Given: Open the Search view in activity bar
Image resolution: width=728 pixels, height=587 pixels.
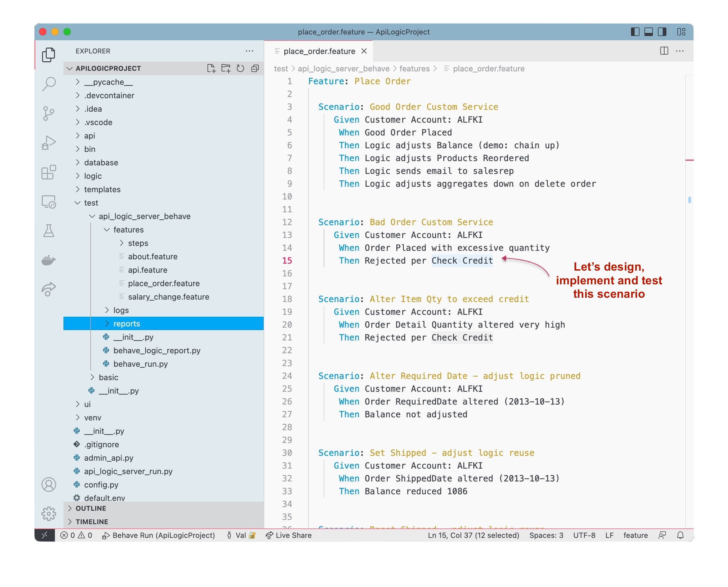Looking at the screenshot, I should click(49, 84).
